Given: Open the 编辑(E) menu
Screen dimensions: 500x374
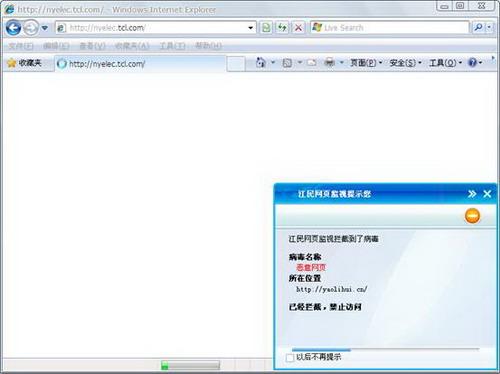Looking at the screenshot, I should click(56, 46).
